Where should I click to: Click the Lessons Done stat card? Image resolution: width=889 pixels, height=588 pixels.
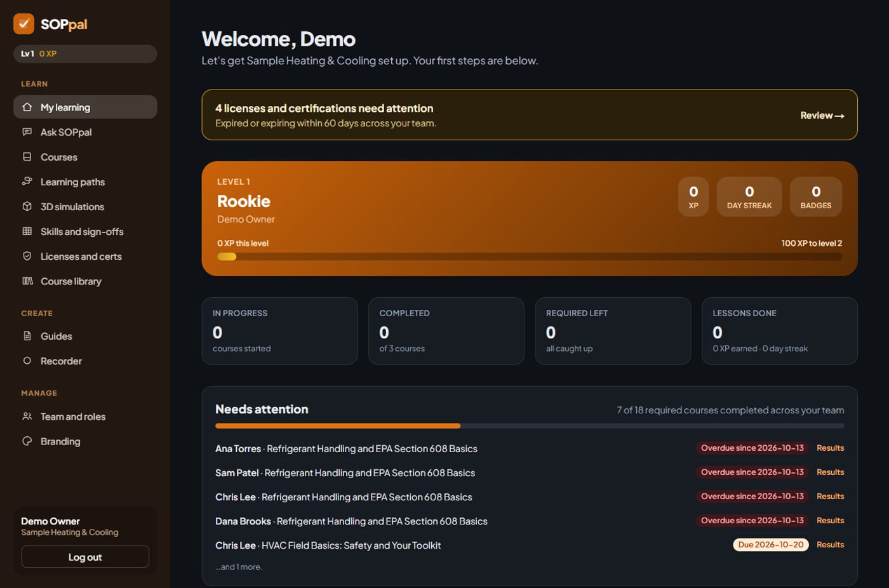pos(780,331)
